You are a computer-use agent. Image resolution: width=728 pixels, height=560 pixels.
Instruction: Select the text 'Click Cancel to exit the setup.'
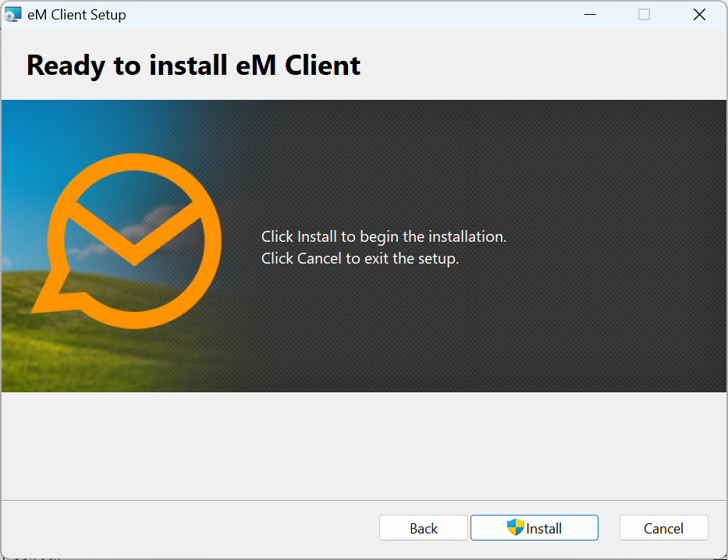click(360, 258)
